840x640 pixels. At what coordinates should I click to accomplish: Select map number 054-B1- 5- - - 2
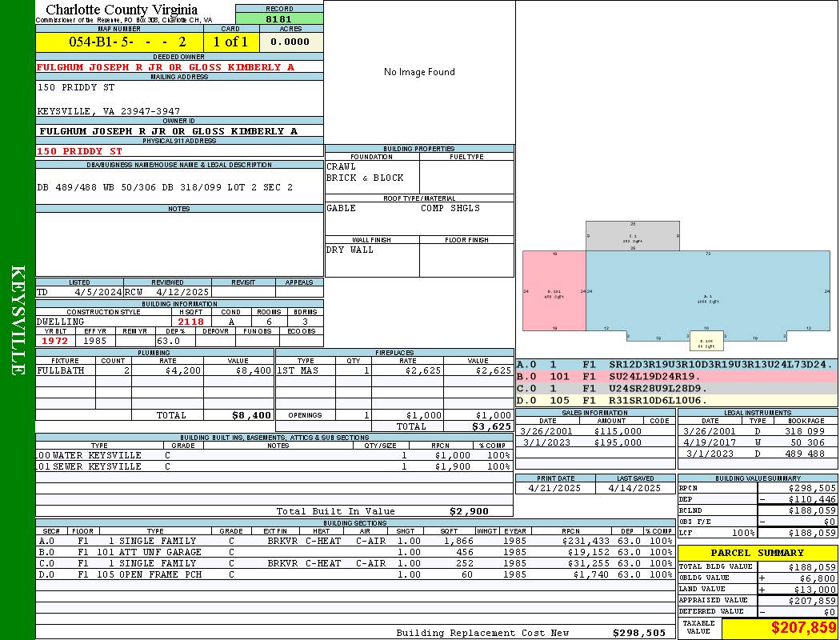127,42
